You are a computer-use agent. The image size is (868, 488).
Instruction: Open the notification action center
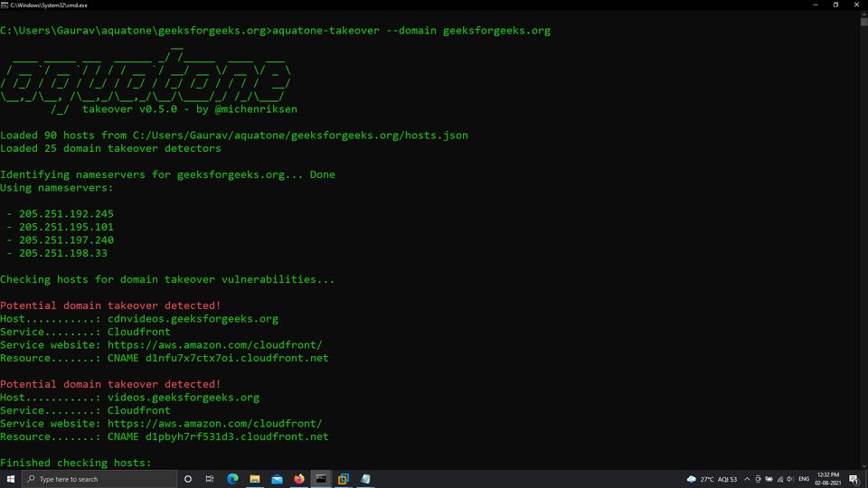(x=854, y=479)
